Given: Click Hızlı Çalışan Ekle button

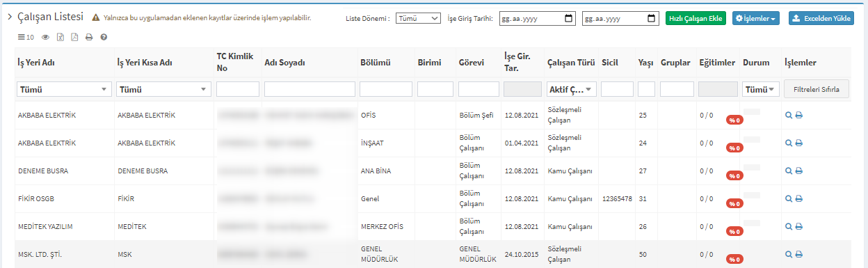Looking at the screenshot, I should [x=696, y=19].
